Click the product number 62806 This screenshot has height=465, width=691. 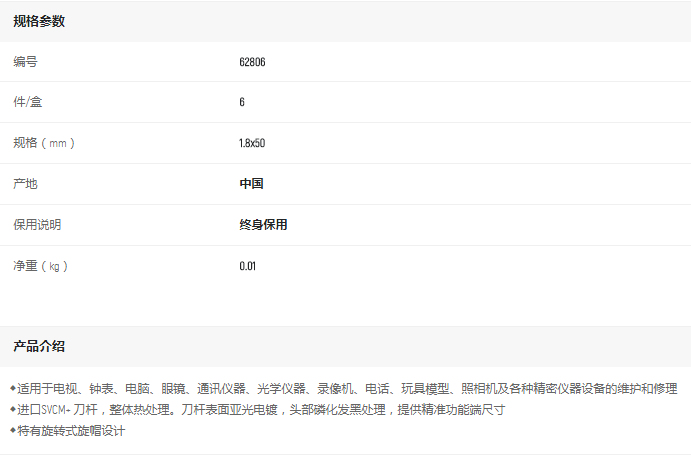click(x=252, y=62)
